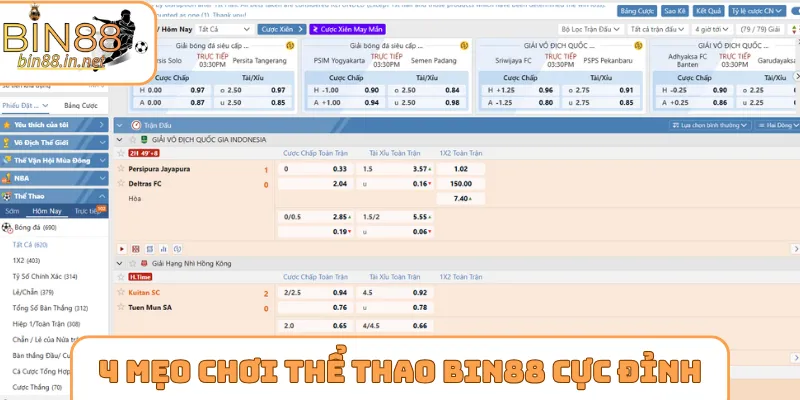The width and height of the screenshot is (800, 400).
Task: Click scoreboard icon left of statistics chart
Action: pyautogui.click(x=149, y=249)
